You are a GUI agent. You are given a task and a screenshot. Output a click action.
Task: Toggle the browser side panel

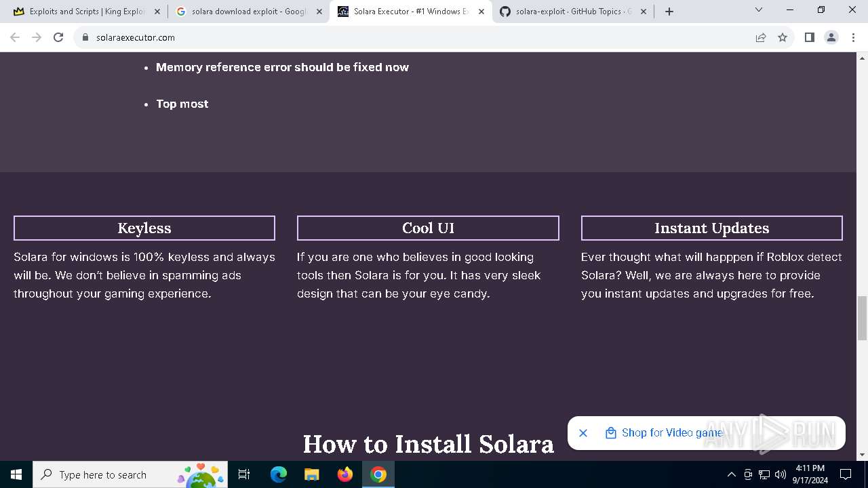[x=809, y=37]
